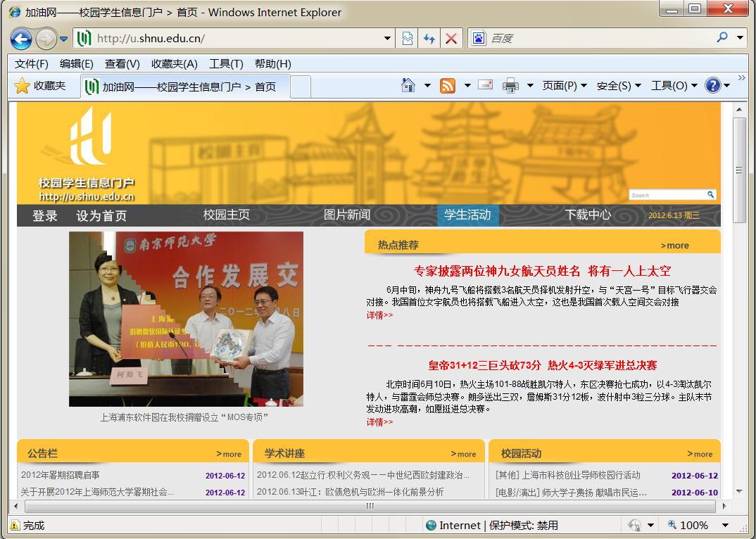Click the Print icon in command bar

(510, 86)
